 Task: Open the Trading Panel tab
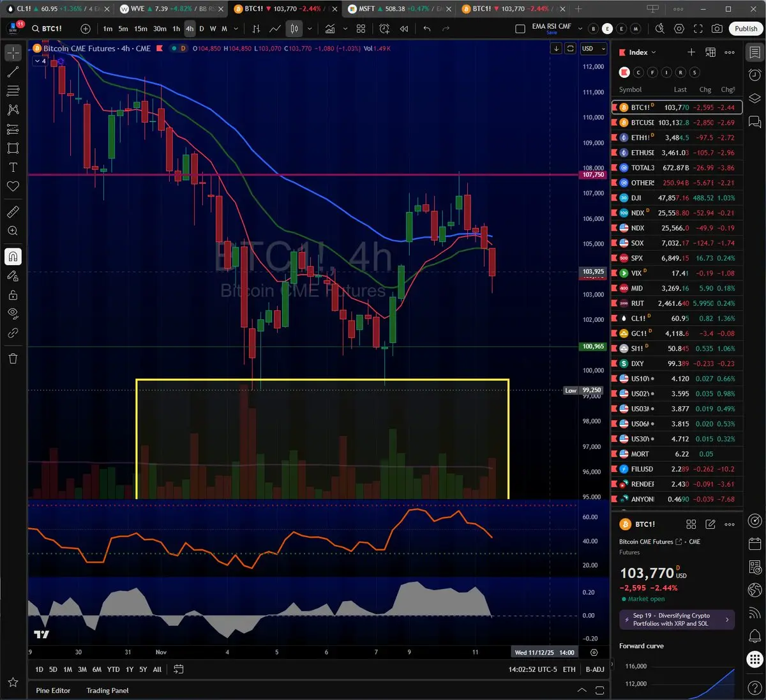(107, 690)
